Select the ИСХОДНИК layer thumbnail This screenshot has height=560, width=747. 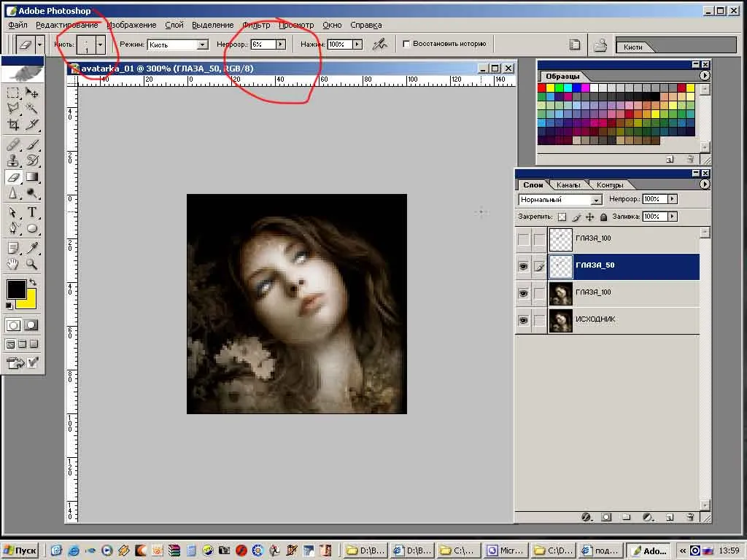[560, 320]
